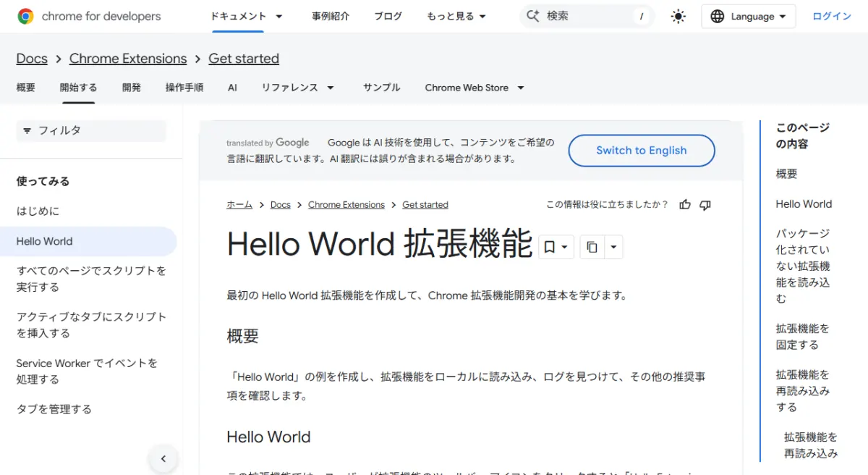Switch to the 開発 tab

(132, 88)
